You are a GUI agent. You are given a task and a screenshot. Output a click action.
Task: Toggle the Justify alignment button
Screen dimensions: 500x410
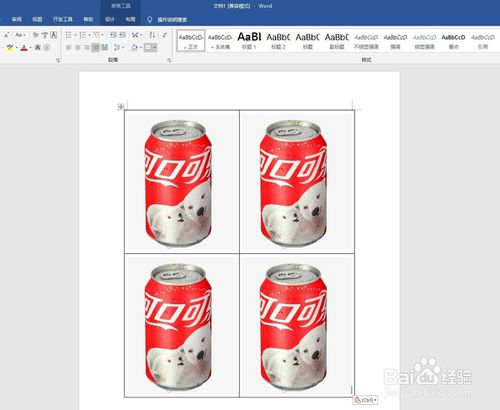[x=96, y=48]
